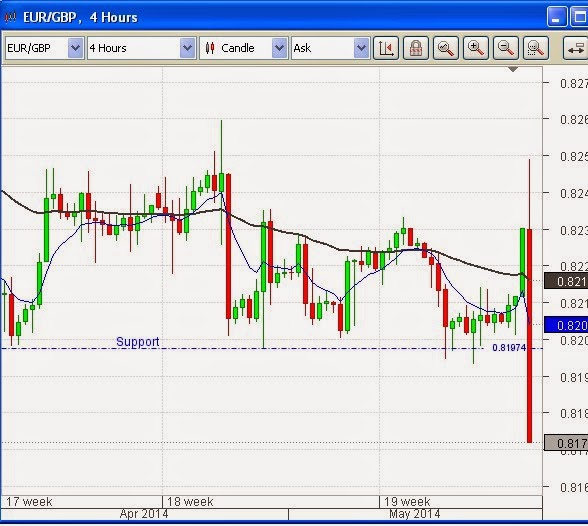Screen dimensions: 588x526
Task: Click the '18 week' time axis label
Action: click(x=190, y=501)
